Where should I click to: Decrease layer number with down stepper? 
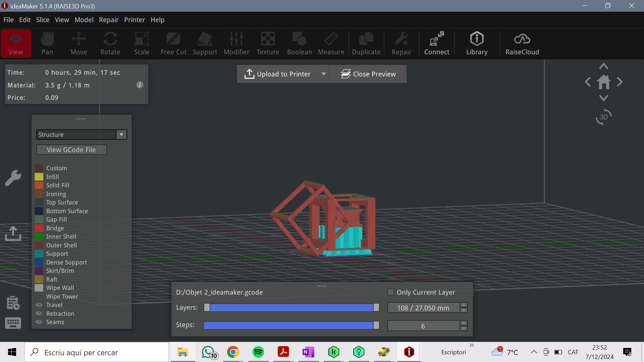point(464,310)
